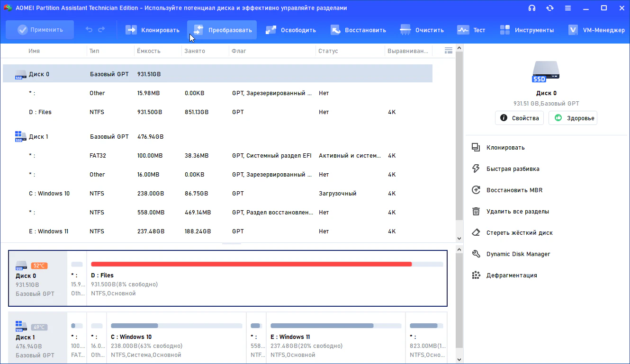
Task: Select the C : Windows 10 list row
Action: coord(217,194)
